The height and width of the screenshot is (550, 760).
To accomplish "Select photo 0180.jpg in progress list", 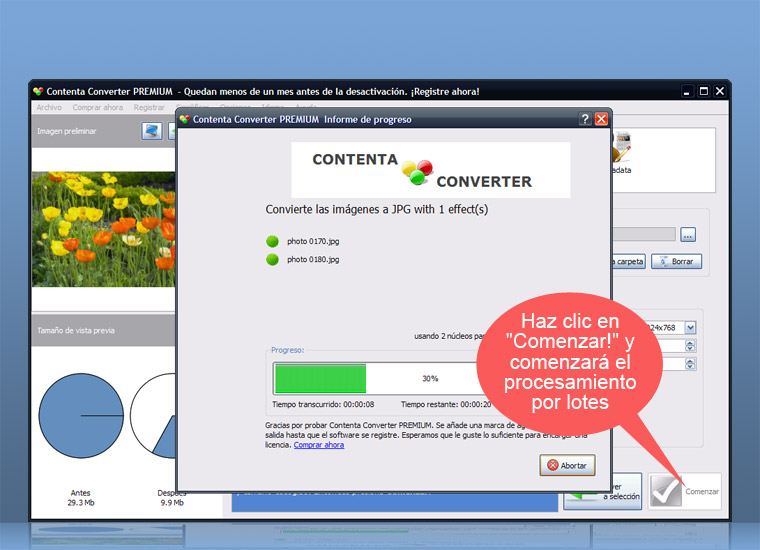I will (x=313, y=260).
